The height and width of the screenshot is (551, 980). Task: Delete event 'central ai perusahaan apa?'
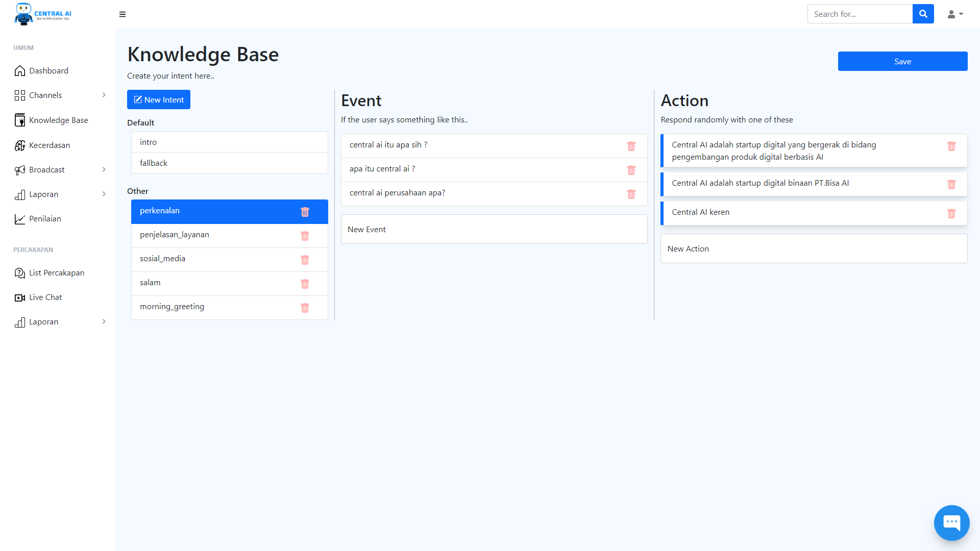(x=631, y=194)
